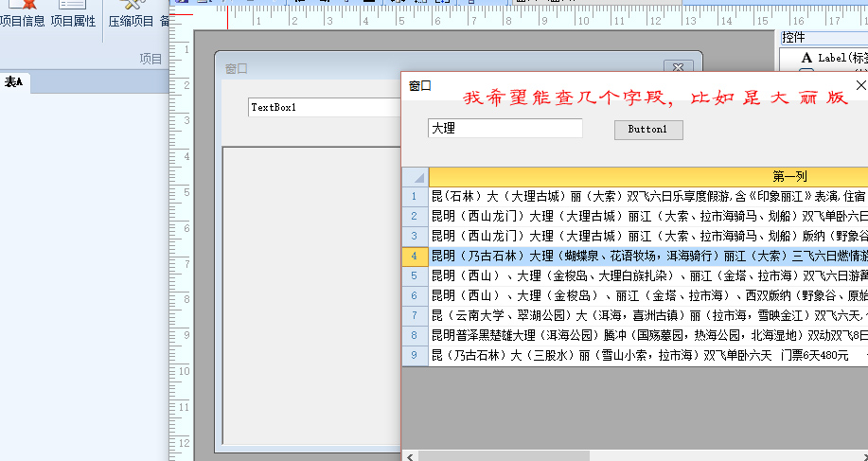This screenshot has height=461, width=868.
Task: Click the cell mentioning 门票6天480元
Action: [648, 355]
